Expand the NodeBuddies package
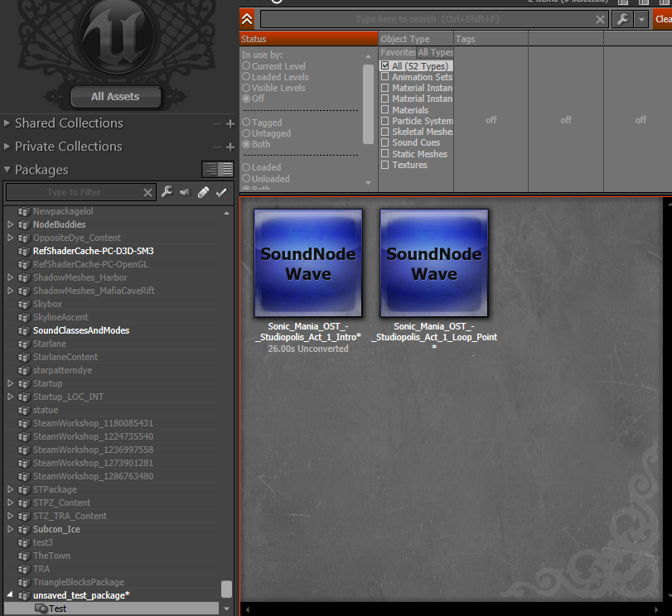Image resolution: width=672 pixels, height=616 pixels. 10,224
